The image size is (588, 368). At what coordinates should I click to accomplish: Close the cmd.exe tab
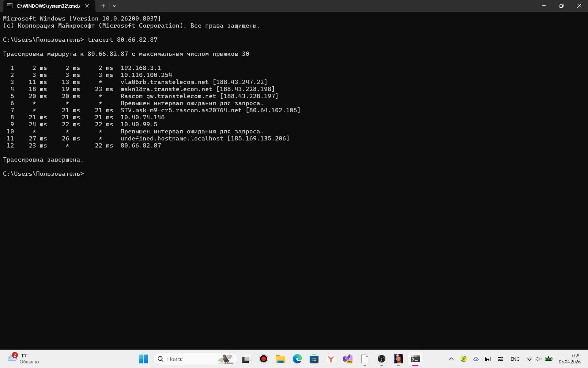coord(87,6)
